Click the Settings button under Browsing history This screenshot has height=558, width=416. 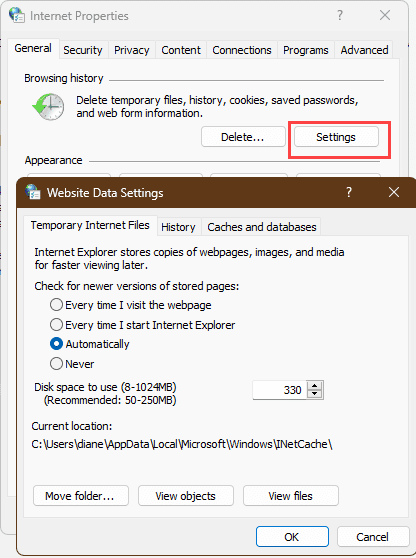click(x=336, y=137)
